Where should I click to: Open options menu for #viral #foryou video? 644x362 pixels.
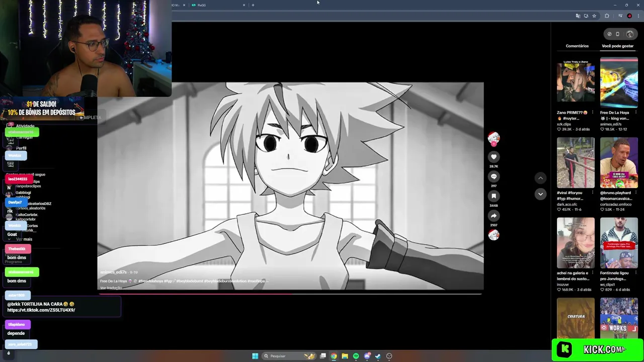point(592,193)
